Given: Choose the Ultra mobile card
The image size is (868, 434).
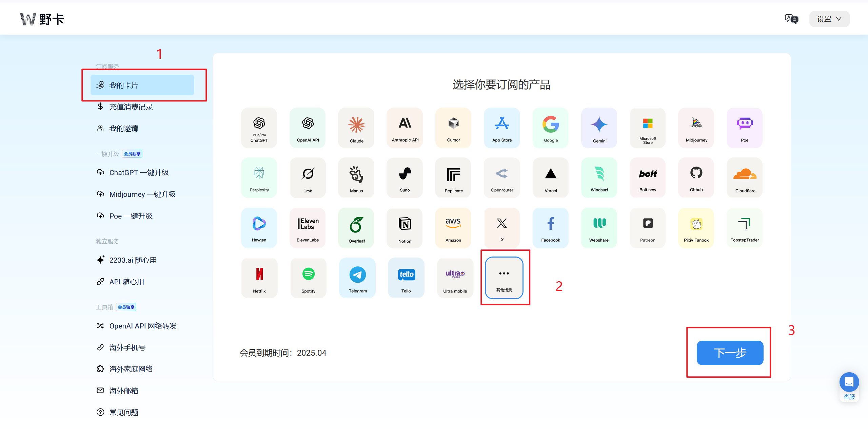Looking at the screenshot, I should [x=455, y=278].
